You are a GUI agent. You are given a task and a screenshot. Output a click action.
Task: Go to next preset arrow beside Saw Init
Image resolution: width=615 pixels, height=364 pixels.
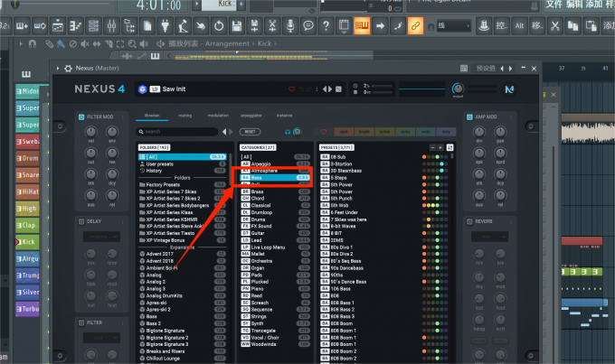coord(330,89)
